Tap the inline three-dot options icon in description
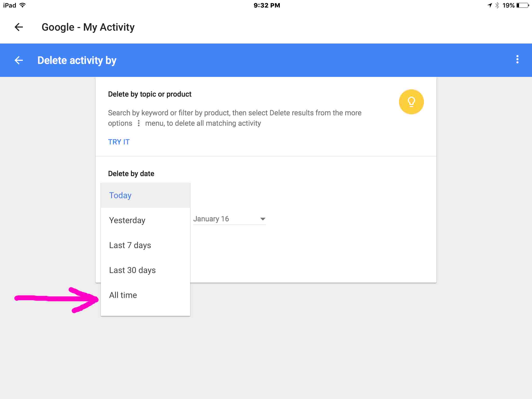This screenshot has height=399, width=532. 139,123
